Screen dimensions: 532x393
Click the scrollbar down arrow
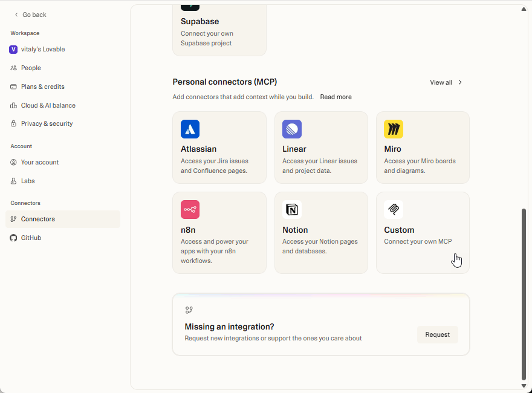(x=524, y=386)
